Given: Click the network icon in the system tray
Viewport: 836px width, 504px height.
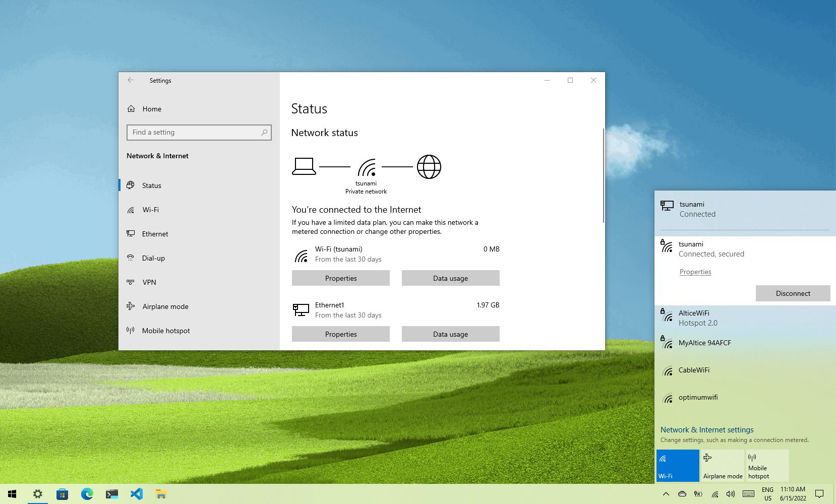Looking at the screenshot, I should tap(714, 494).
